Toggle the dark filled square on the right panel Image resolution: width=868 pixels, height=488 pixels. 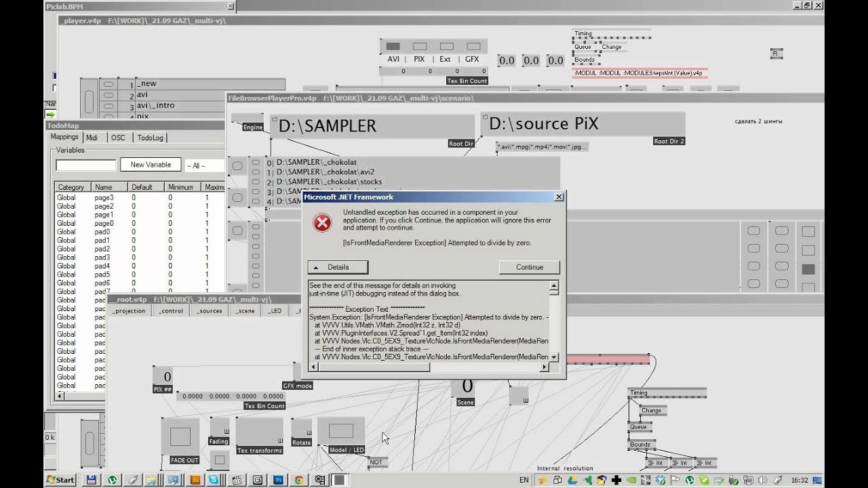pyautogui.click(x=808, y=270)
